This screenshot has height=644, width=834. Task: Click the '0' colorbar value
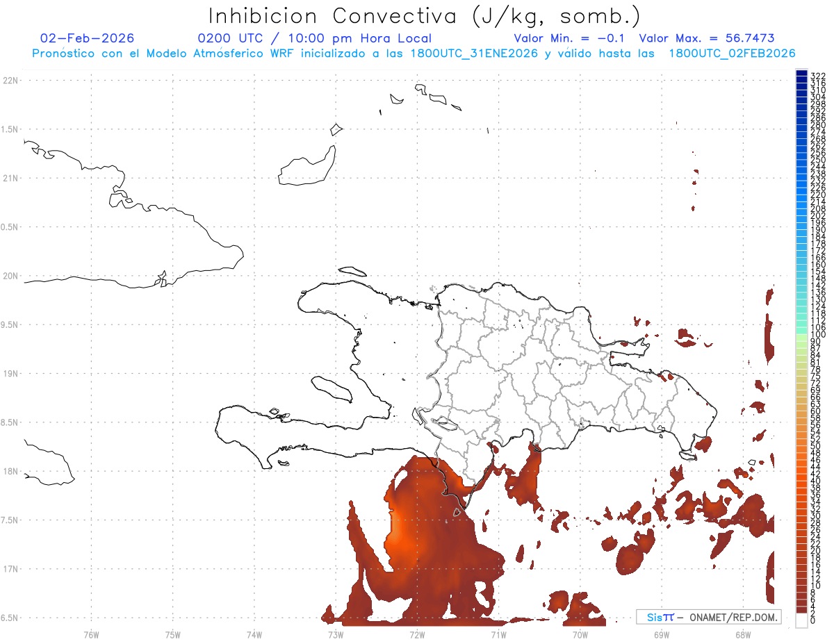point(812,620)
